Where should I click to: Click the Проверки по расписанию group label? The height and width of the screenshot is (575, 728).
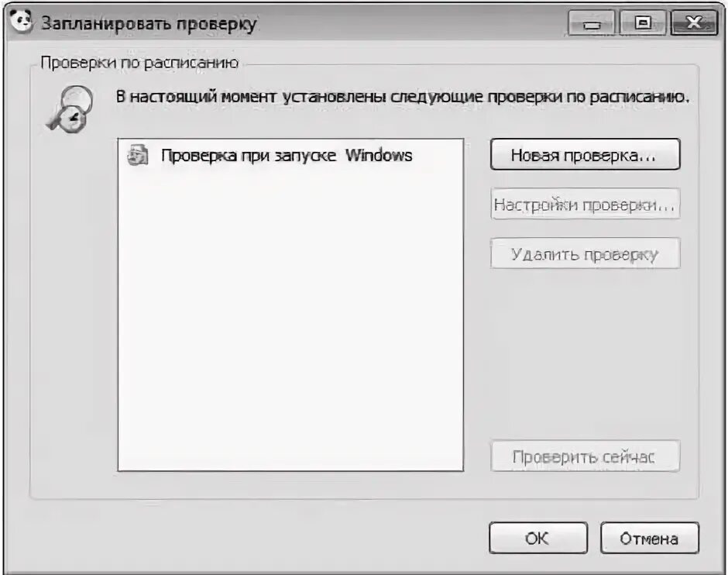click(139, 64)
